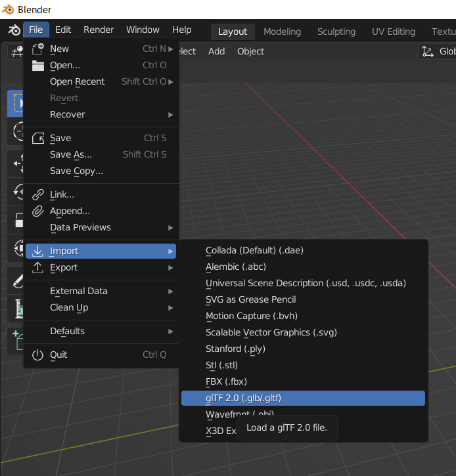Click the transform orientation axes icon
The height and width of the screenshot is (476, 456).
tap(428, 52)
